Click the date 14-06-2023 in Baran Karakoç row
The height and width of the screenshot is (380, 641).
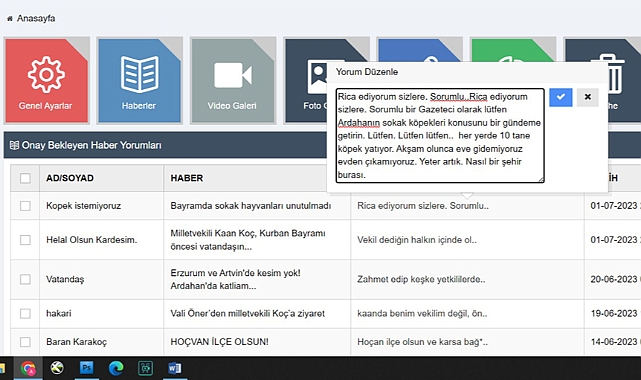[x=615, y=342]
